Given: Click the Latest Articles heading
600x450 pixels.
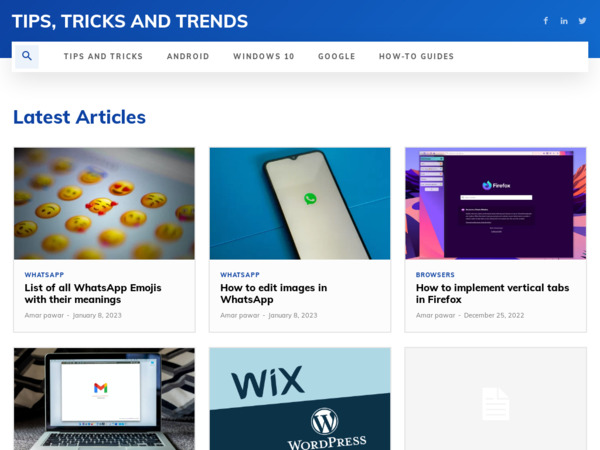Looking at the screenshot, I should tap(80, 117).
